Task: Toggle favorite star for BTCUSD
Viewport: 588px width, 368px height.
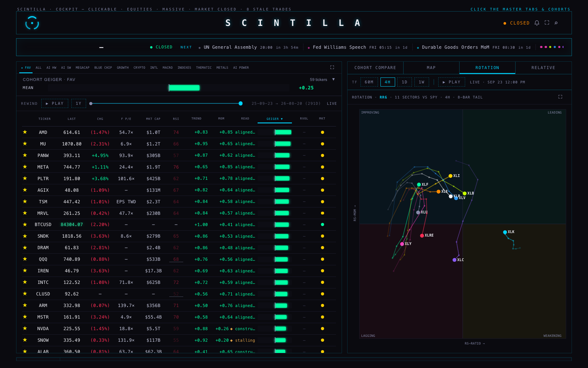Action: tap(25, 224)
